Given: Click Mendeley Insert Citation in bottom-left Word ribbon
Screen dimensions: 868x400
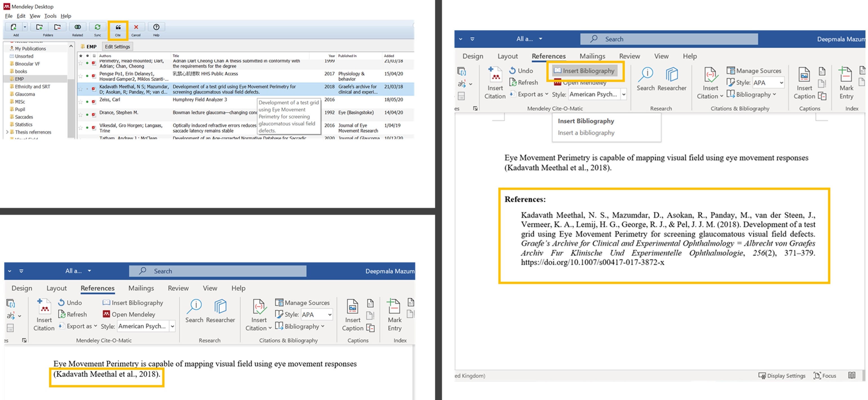Looking at the screenshot, I should (x=44, y=315).
